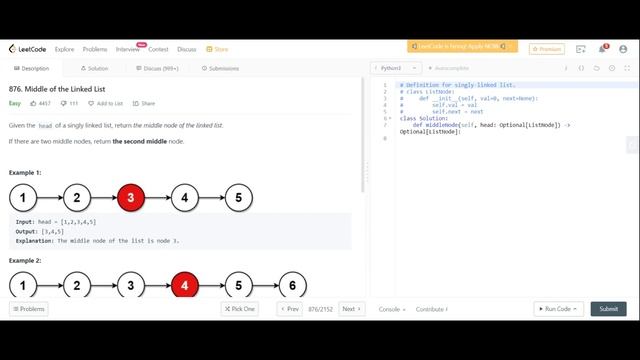The height and width of the screenshot is (360, 640).
Task: Click the 'class Solution:' code line
Action: [x=424, y=118]
